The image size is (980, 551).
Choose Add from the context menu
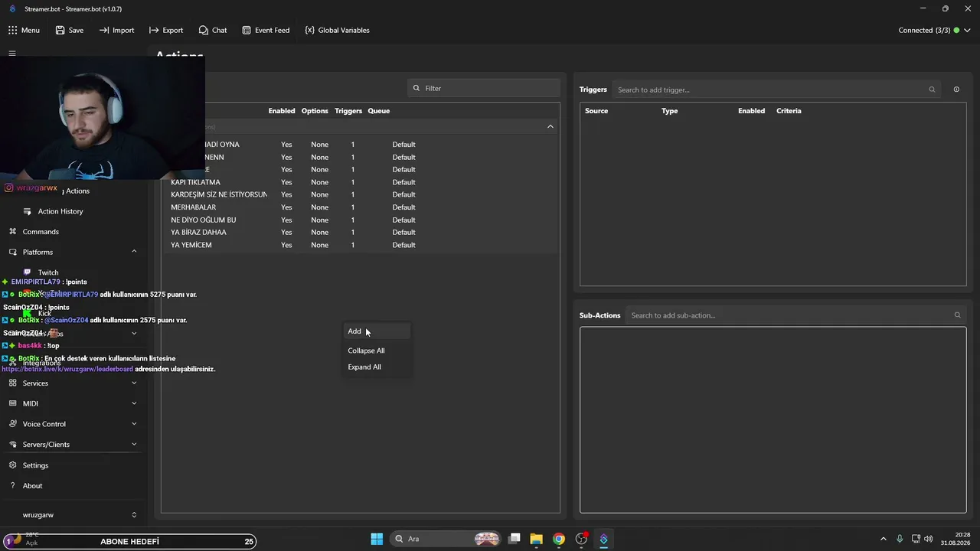pyautogui.click(x=377, y=331)
